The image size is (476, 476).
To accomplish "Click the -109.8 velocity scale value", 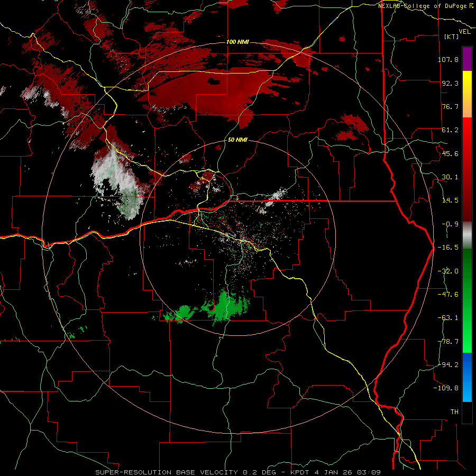I will [x=446, y=388].
